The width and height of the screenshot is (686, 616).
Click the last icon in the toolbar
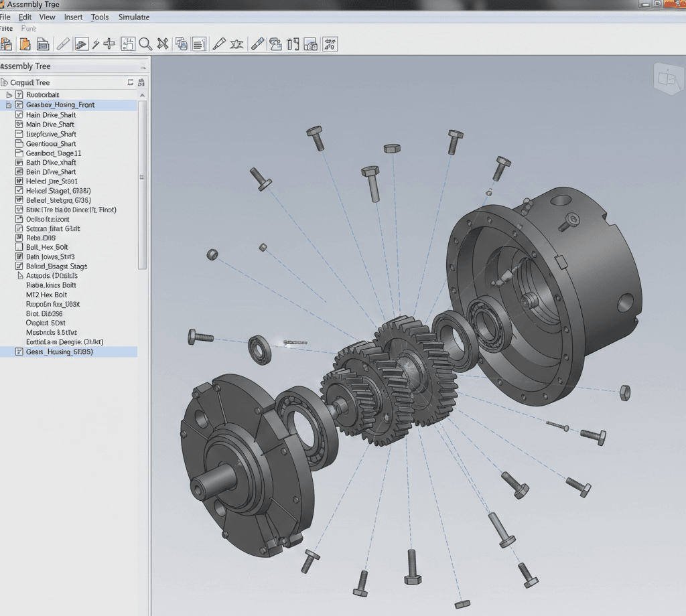click(x=330, y=44)
